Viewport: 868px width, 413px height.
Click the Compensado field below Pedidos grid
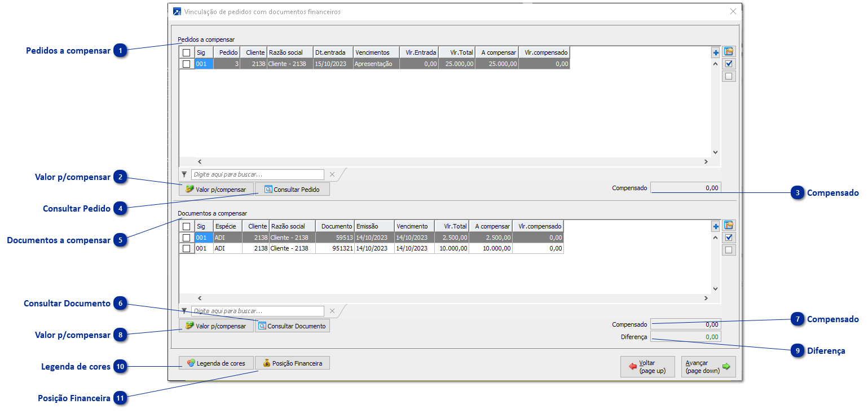coord(686,188)
